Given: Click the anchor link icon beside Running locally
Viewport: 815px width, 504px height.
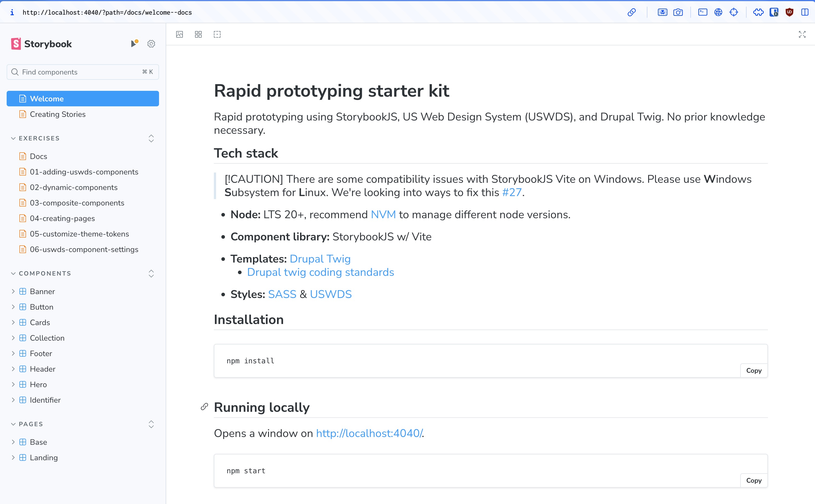Looking at the screenshot, I should (x=204, y=407).
